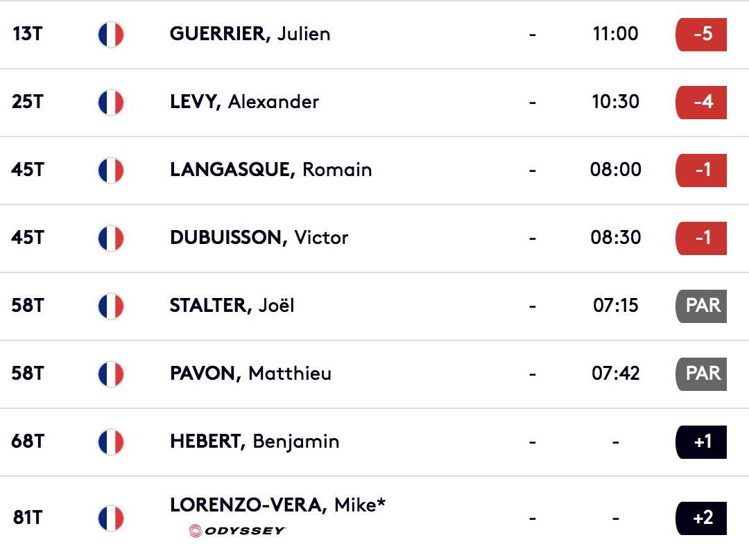Click the flag next to Hebert, Benjamin
This screenshot has width=749, height=560.
(111, 441)
